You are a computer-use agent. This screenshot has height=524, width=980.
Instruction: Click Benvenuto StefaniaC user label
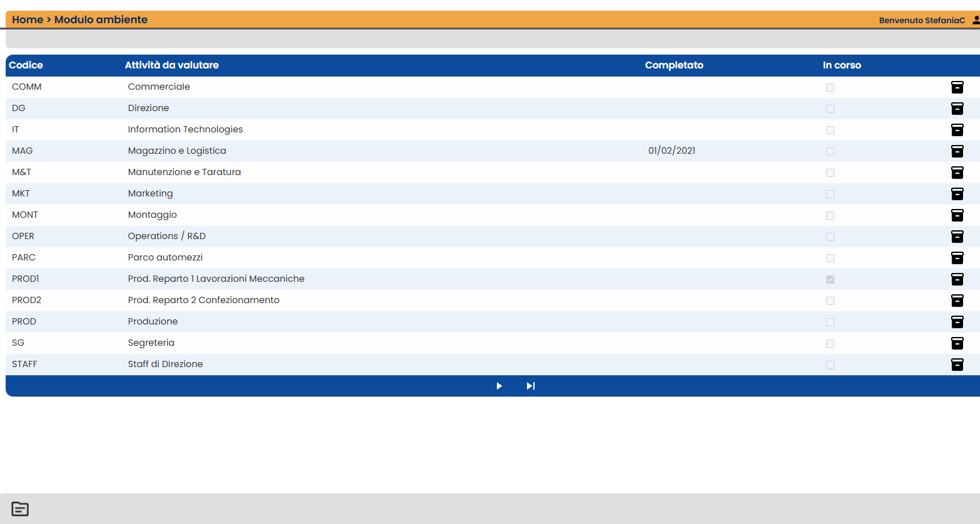pos(922,20)
